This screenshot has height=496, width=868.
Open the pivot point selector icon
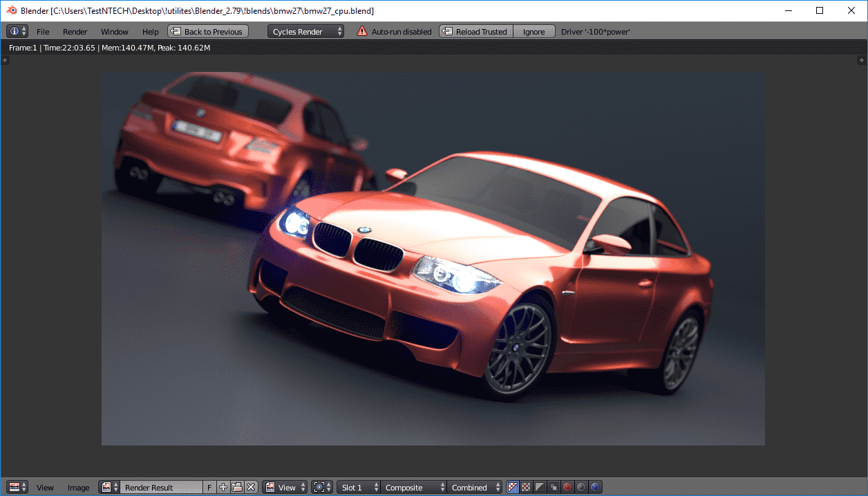tap(321, 488)
